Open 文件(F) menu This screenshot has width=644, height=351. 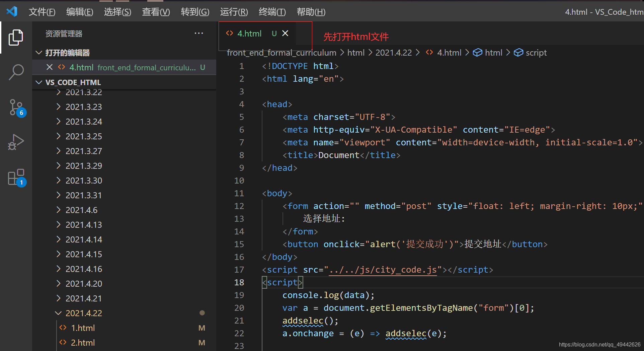pos(42,12)
